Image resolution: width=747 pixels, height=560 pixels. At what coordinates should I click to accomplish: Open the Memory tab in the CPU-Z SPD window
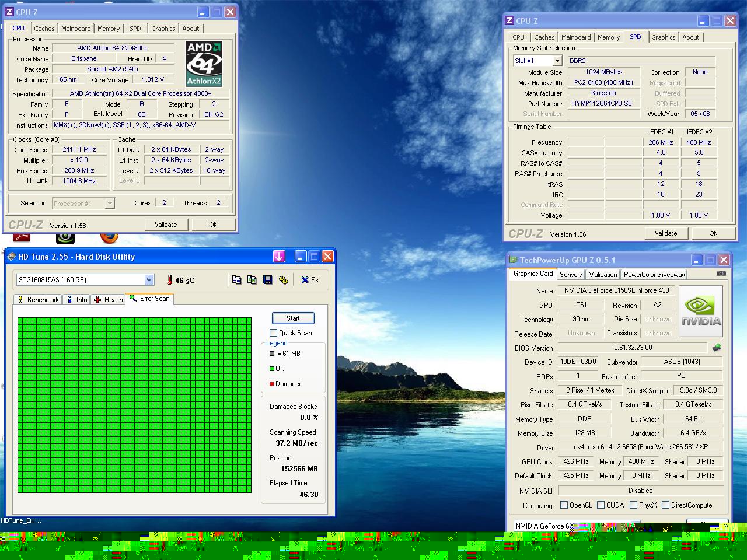coord(609,37)
